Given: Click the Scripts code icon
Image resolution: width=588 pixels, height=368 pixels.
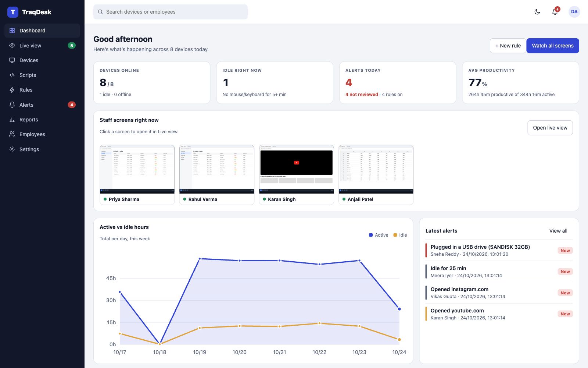Looking at the screenshot, I should 12,75.
